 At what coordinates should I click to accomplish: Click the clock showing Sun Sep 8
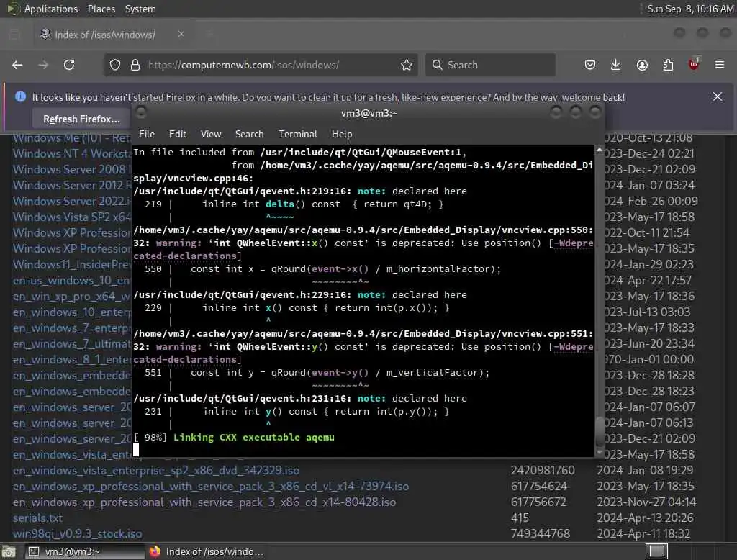[689, 9]
